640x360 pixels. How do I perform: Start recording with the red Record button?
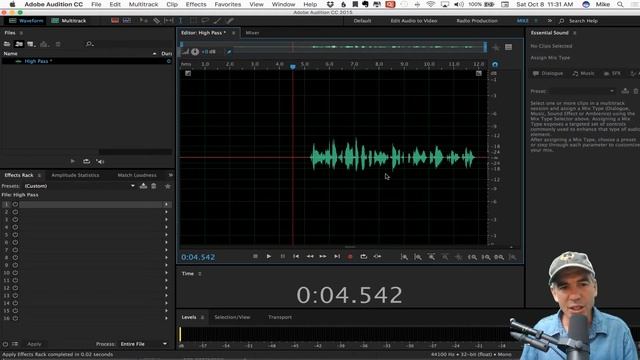tap(350, 257)
